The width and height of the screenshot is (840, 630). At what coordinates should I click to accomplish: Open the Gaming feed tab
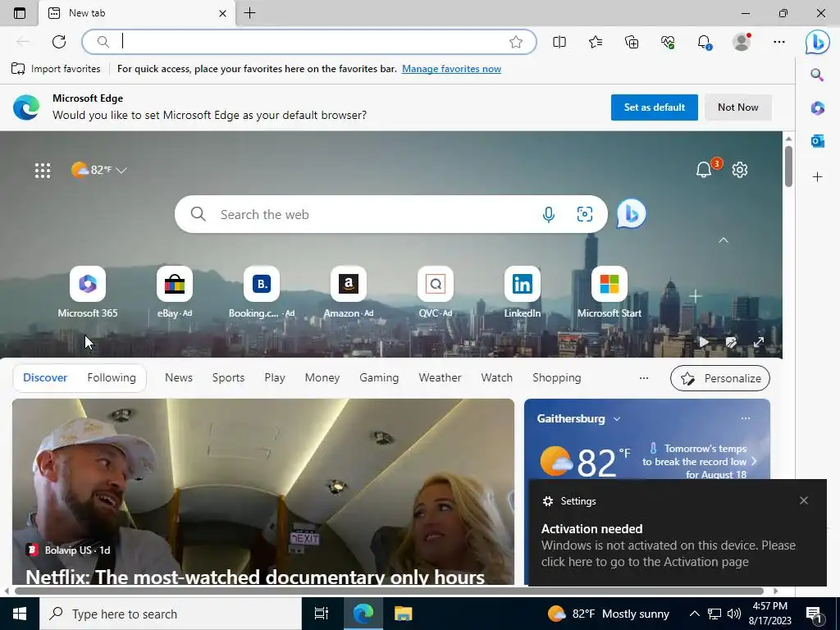tap(379, 377)
